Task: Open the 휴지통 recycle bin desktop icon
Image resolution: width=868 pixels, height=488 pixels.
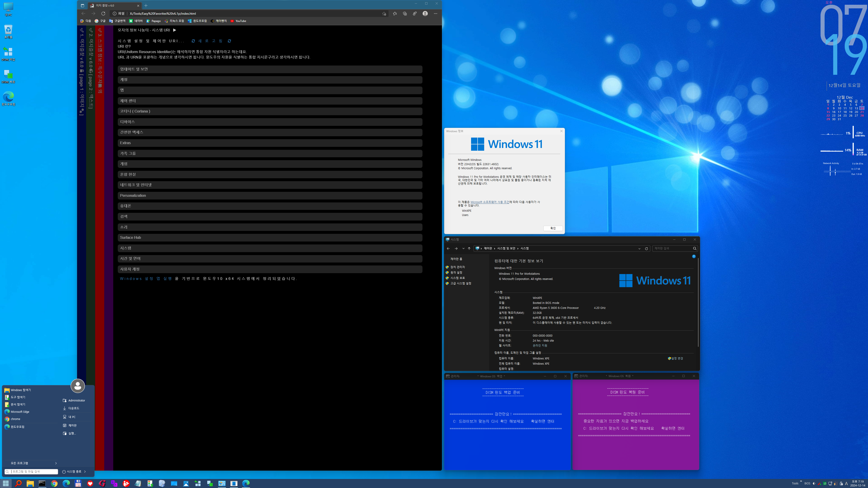Action: pyautogui.click(x=8, y=32)
